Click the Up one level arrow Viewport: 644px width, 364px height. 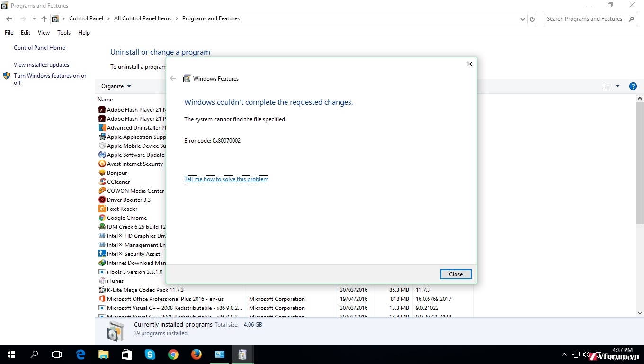(x=44, y=19)
